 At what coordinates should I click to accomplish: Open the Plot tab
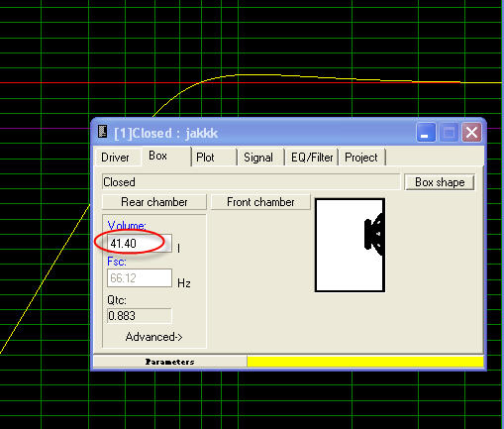(205, 158)
